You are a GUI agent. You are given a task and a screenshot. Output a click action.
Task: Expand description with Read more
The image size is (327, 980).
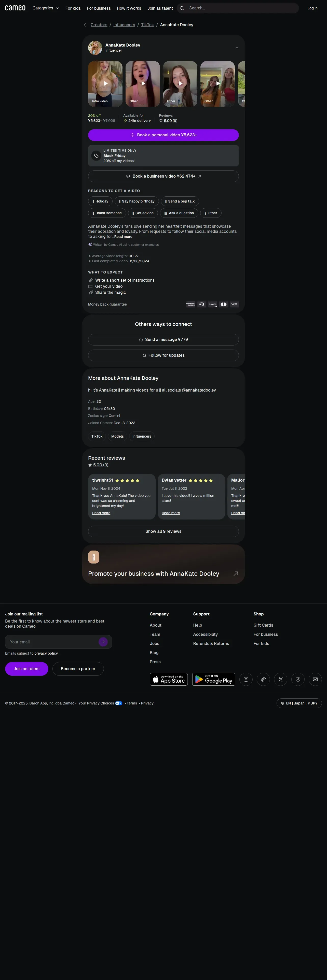tap(123, 237)
